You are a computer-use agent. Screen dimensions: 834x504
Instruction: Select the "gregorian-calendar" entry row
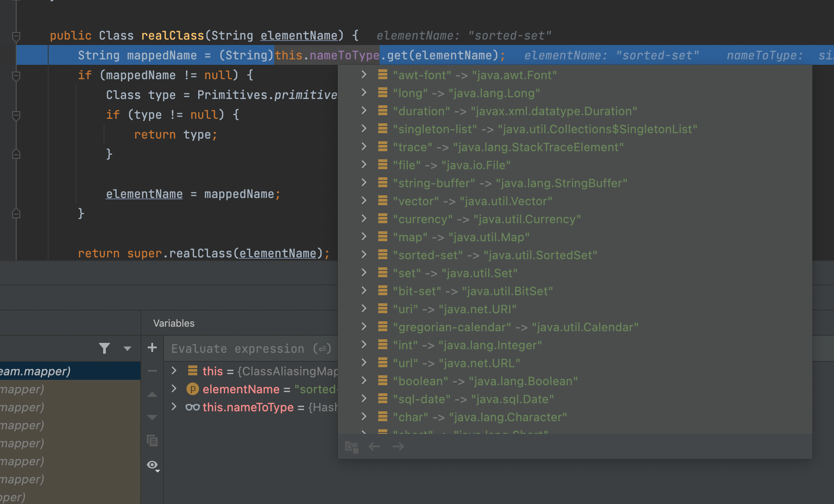515,327
